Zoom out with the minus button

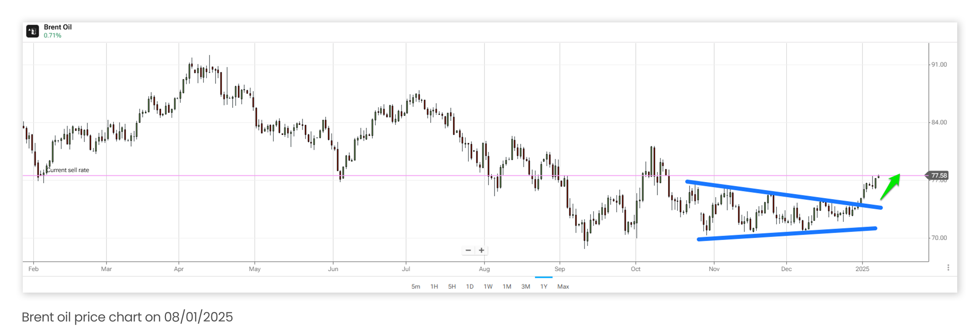pos(468,250)
